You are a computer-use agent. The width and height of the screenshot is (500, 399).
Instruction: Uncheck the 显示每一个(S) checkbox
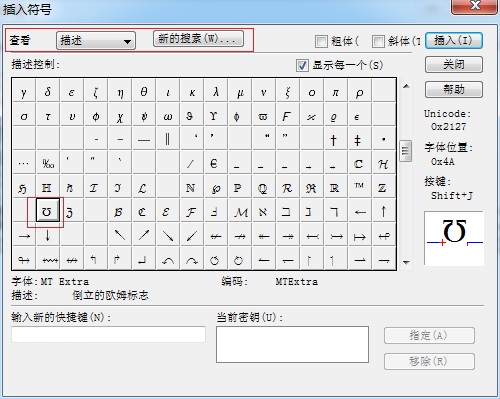[302, 65]
